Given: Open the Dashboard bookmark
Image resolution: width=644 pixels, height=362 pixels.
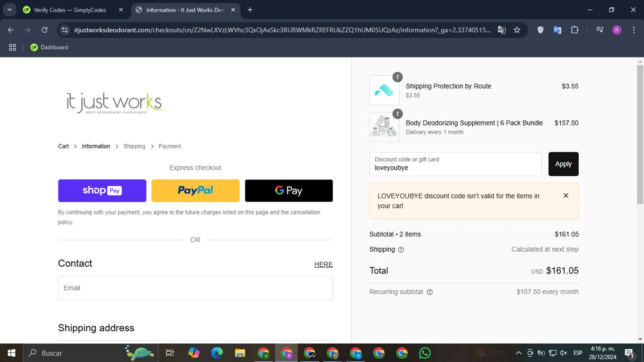Looking at the screenshot, I should click(49, 48).
